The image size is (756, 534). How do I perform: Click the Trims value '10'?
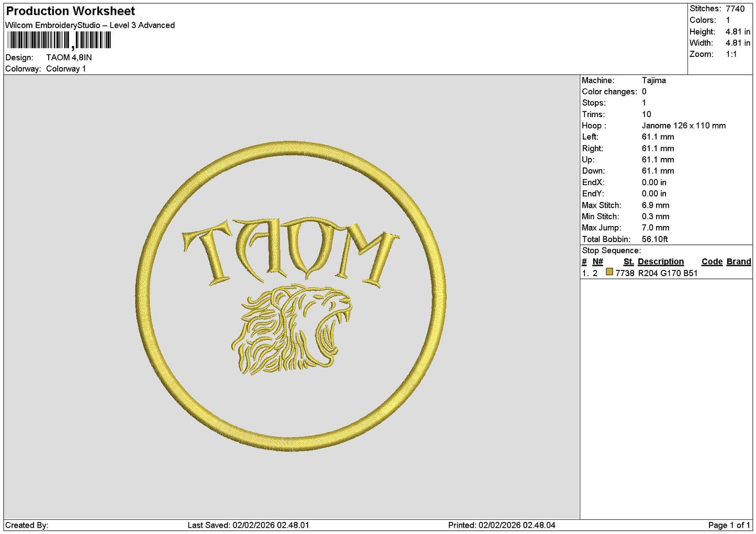click(x=647, y=115)
